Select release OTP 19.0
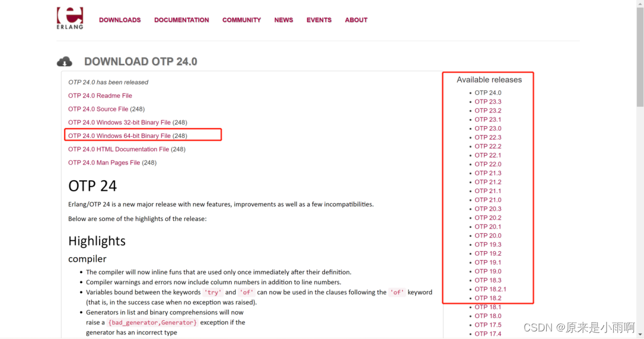This screenshot has width=644, height=339. [x=488, y=272]
